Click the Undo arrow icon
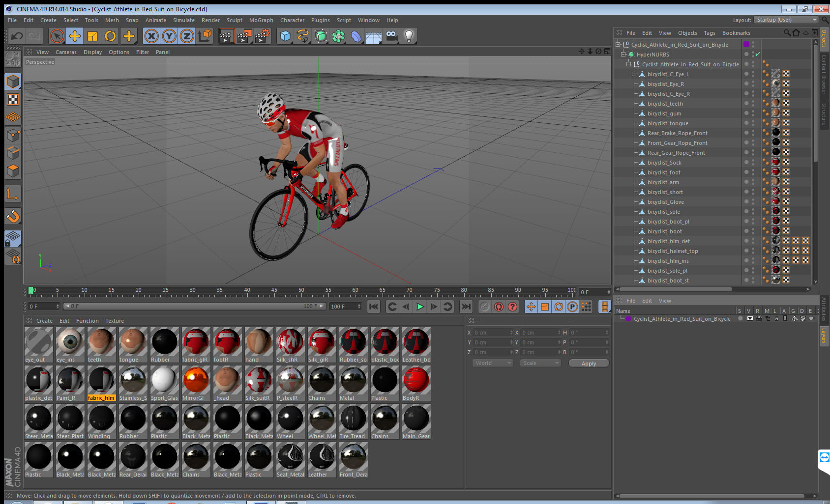Viewport: 830px width, 504px height. [x=17, y=36]
